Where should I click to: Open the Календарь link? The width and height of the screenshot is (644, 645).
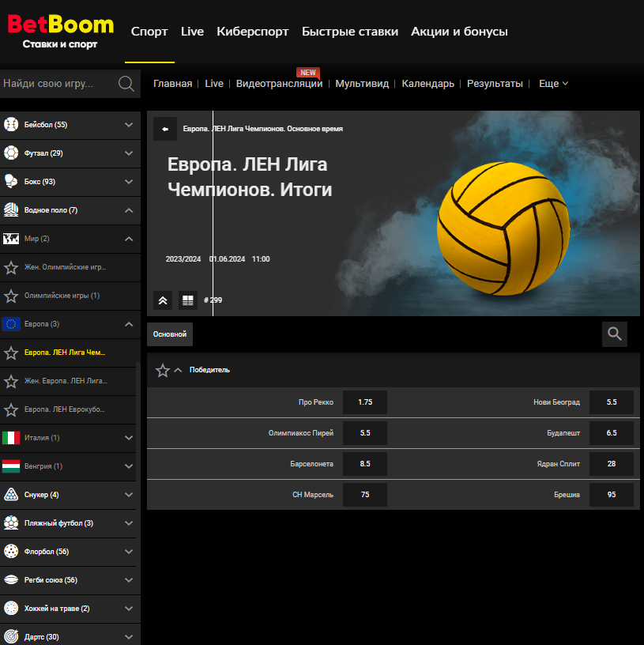427,84
